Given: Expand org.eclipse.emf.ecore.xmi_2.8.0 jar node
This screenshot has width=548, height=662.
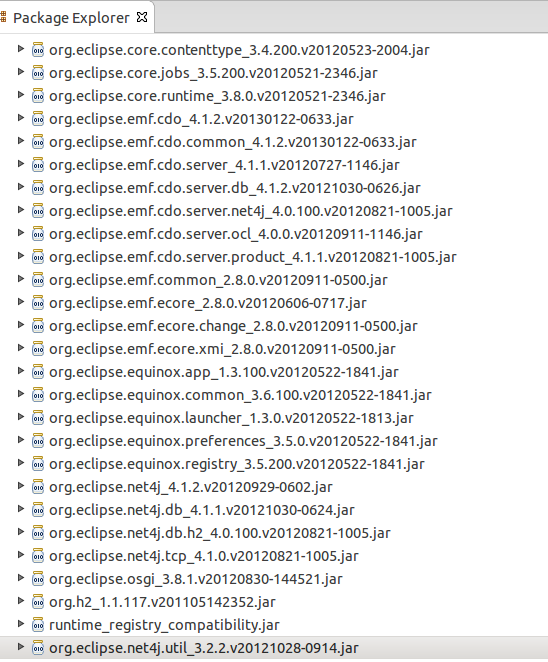Looking at the screenshot, I should point(20,347).
